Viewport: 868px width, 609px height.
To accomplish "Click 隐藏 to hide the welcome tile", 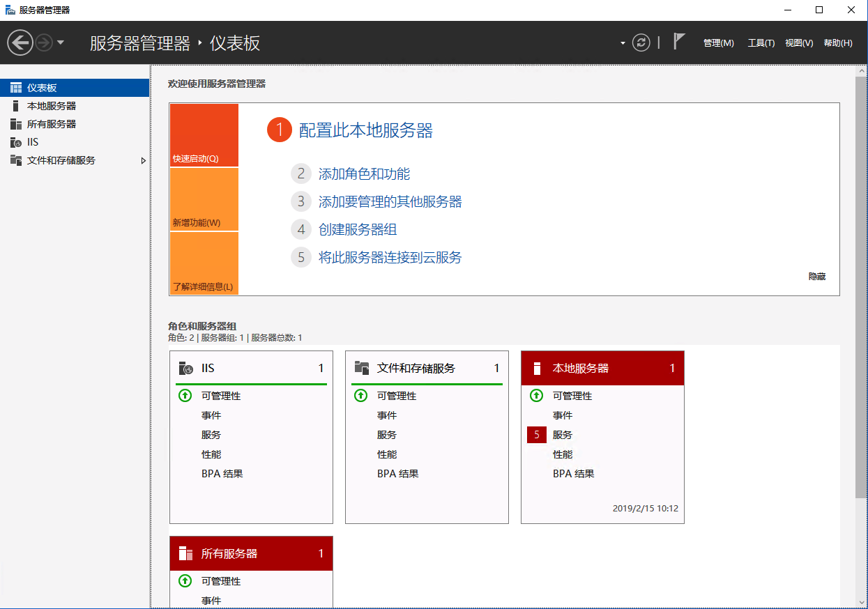I will 817,277.
